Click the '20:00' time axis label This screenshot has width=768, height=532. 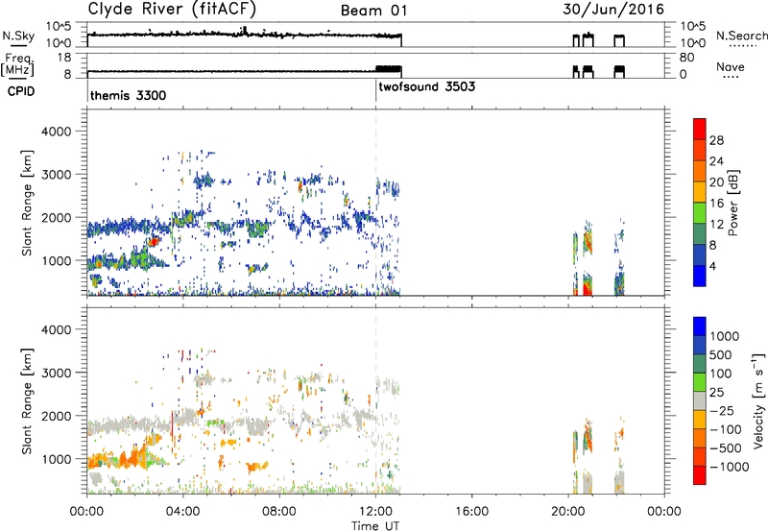[568, 512]
